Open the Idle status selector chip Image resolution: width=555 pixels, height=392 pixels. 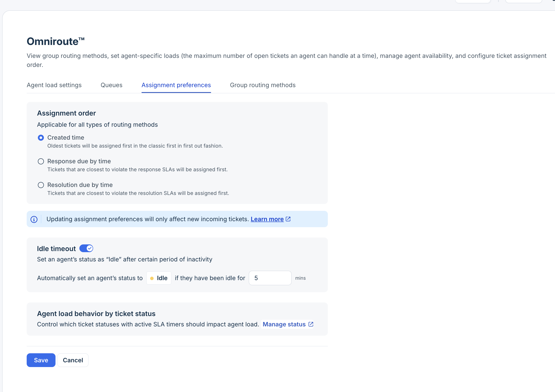tap(159, 278)
